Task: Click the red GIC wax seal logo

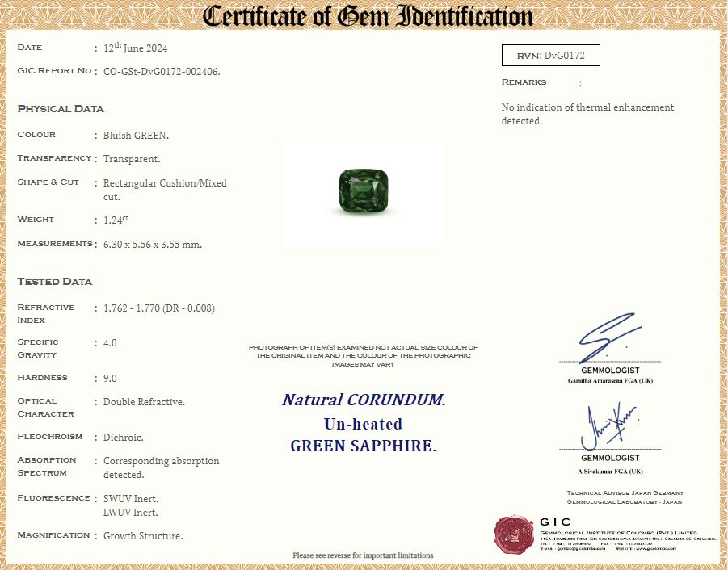Action: 514,534
